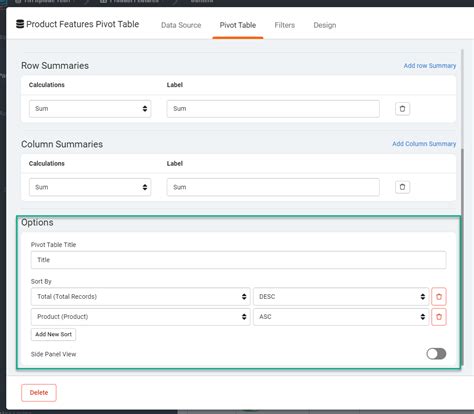Open the ASC sort order dropdown

pos(341,317)
